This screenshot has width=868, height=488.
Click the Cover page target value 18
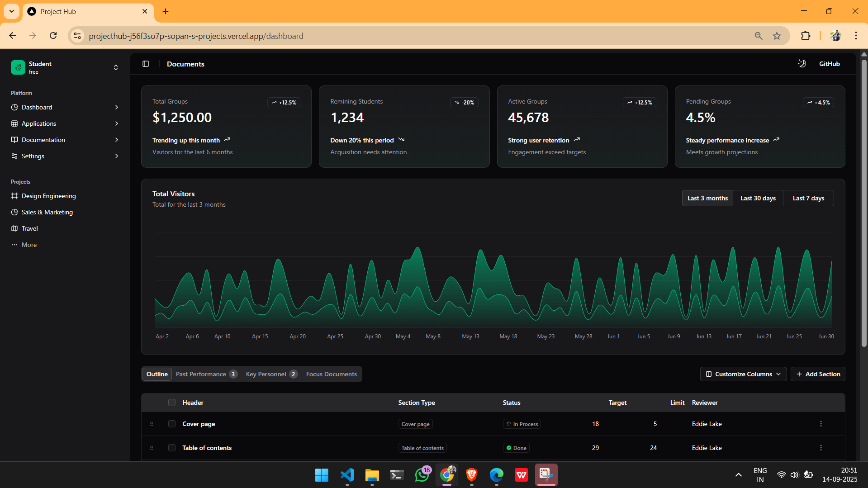pyautogui.click(x=595, y=424)
